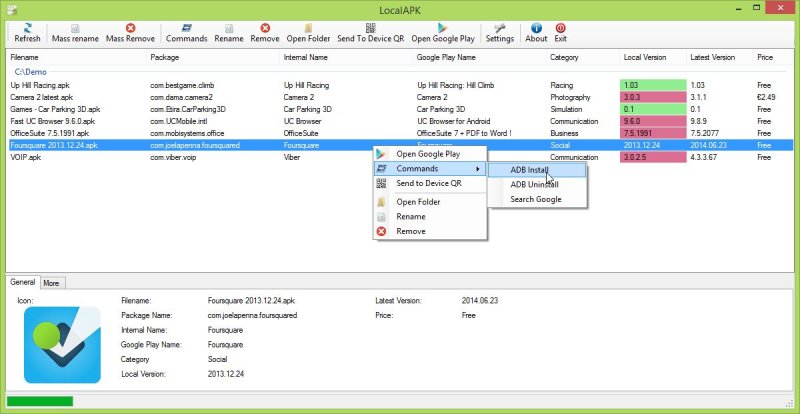
Task: Click the Foursquare app icon thumbnail
Action: (62, 345)
